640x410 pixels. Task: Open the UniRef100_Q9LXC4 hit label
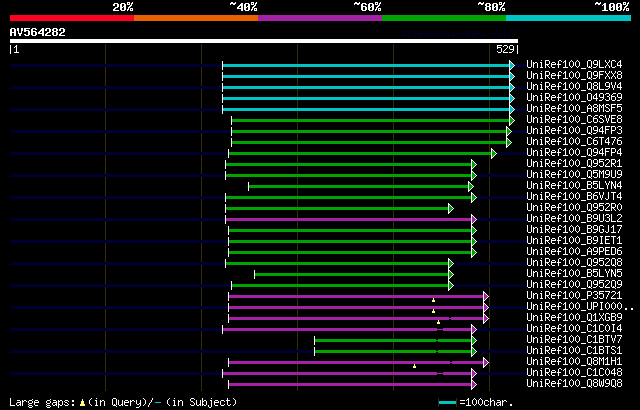click(574, 64)
